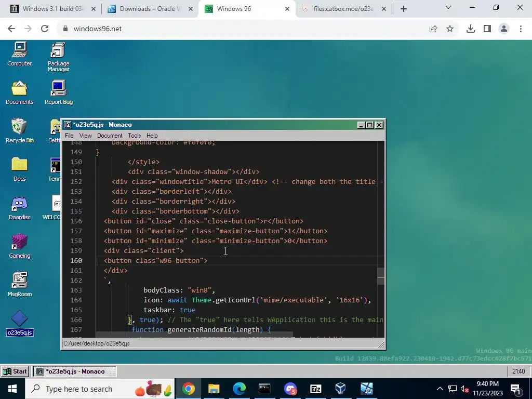The width and height of the screenshot is (532, 399).
Task: Switch to the Downloads – Oracle tab
Action: pyautogui.click(x=150, y=9)
